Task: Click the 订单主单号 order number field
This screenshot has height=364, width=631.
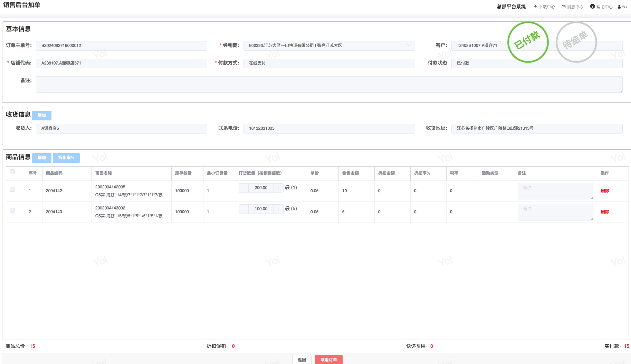Action: [122, 46]
